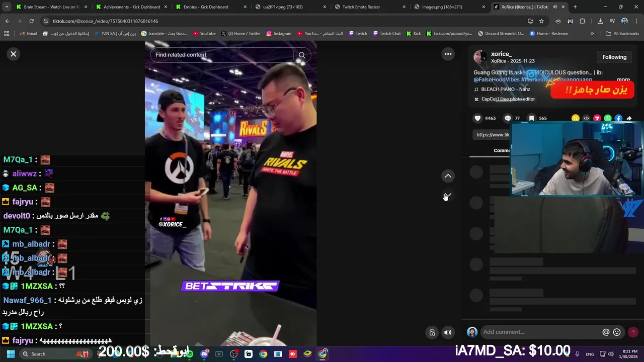Image resolution: width=644 pixels, height=362 pixels.
Task: Bookmark this page with star
Action: point(541,21)
